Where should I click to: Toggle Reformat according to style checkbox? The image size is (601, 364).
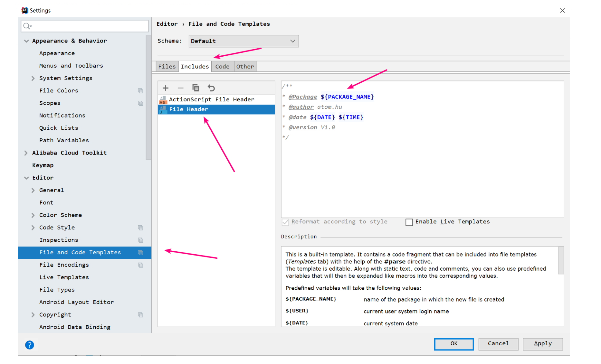click(x=285, y=222)
